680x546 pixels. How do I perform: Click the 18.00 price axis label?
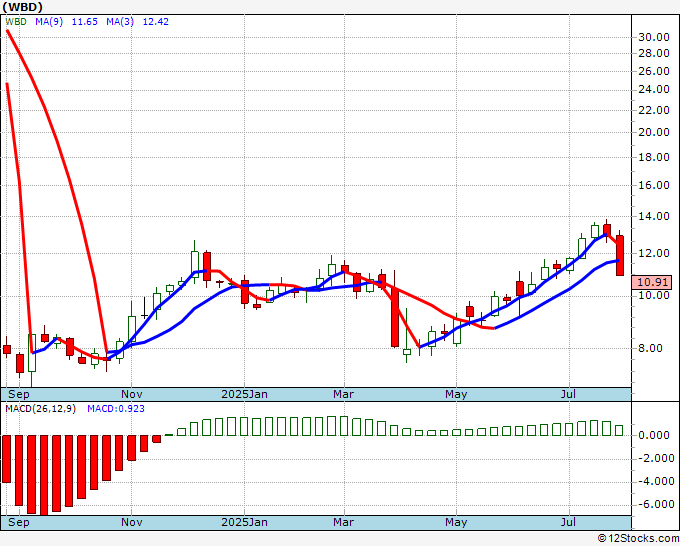click(654, 157)
